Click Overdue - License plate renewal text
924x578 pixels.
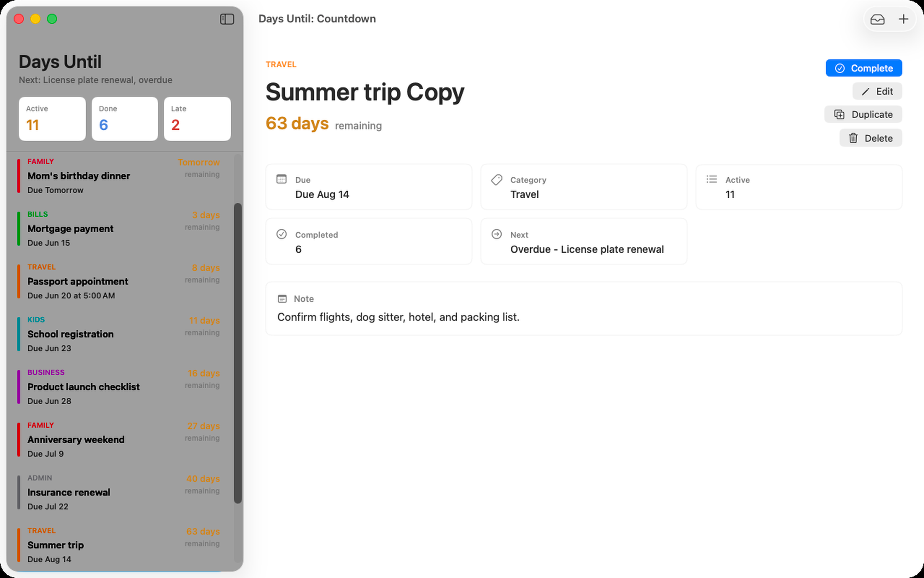tap(587, 249)
